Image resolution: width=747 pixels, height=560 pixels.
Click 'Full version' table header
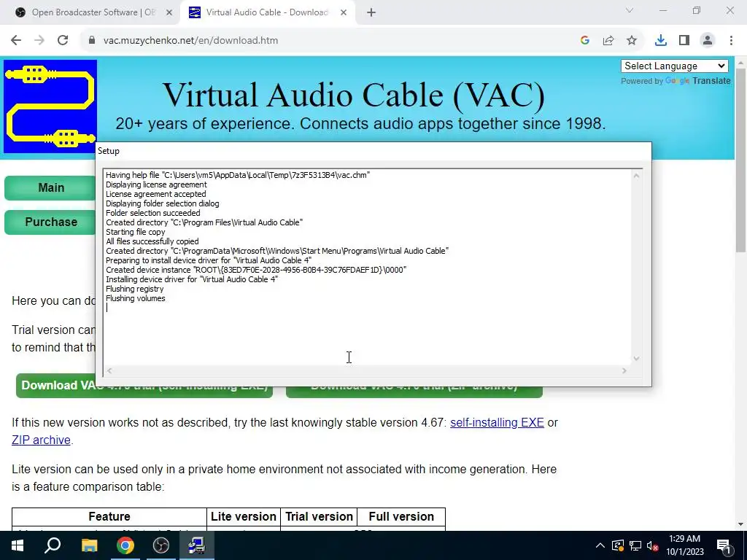[x=401, y=517]
